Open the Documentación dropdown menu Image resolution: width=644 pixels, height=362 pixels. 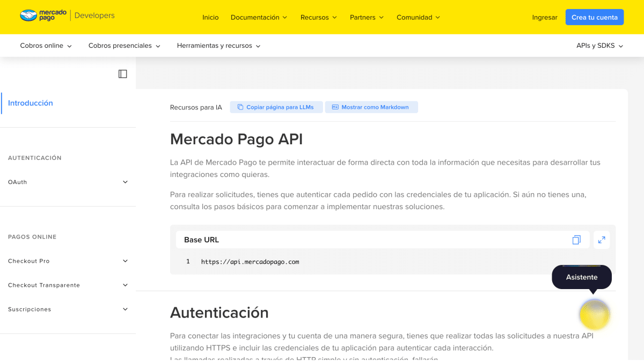pyautogui.click(x=259, y=17)
